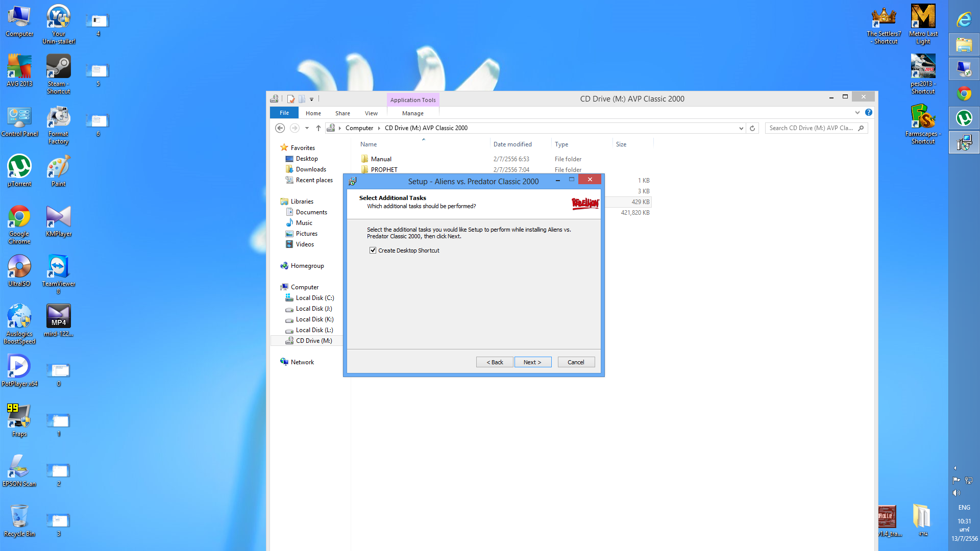The height and width of the screenshot is (551, 980).
Task: Click the Explorer back arrow
Action: pyautogui.click(x=280, y=128)
